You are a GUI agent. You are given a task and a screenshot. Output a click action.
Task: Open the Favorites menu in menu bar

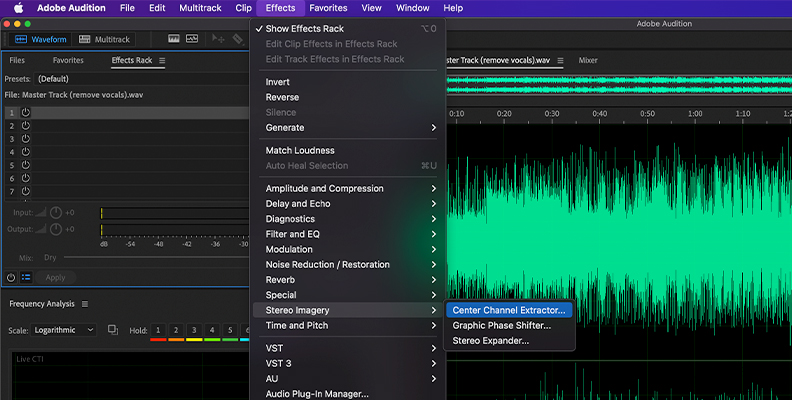[328, 8]
